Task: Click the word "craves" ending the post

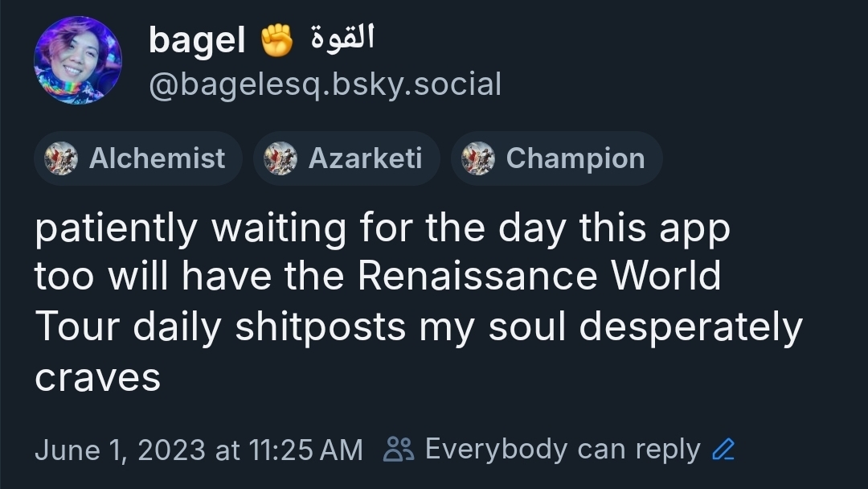Action: pos(97,376)
